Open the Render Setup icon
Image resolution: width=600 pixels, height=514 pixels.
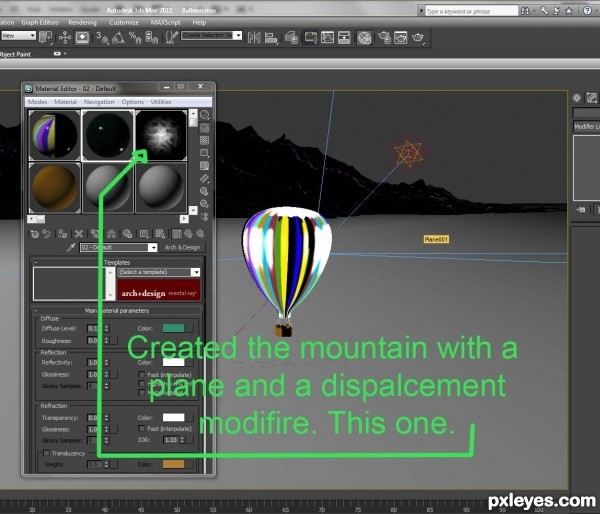click(384, 38)
